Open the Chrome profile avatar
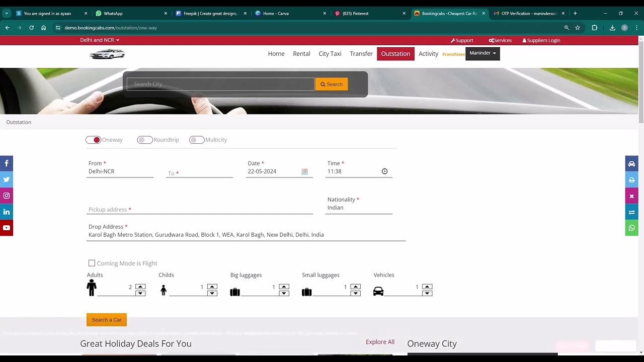The width and height of the screenshot is (644, 362). point(624,28)
